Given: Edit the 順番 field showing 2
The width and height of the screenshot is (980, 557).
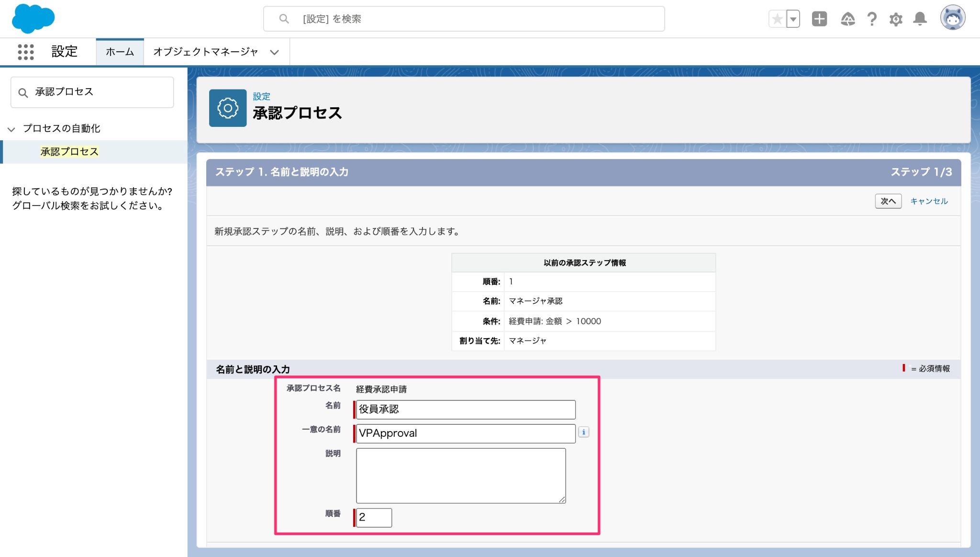Looking at the screenshot, I should [374, 518].
